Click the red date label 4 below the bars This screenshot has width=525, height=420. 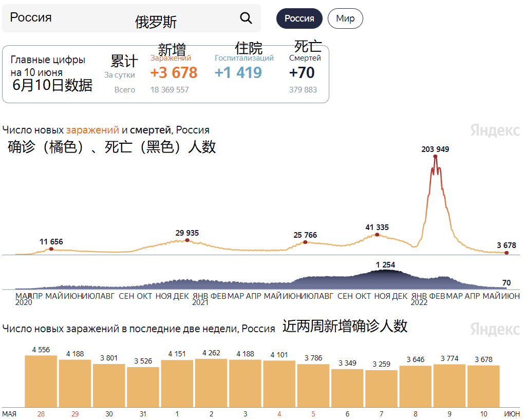(278, 412)
